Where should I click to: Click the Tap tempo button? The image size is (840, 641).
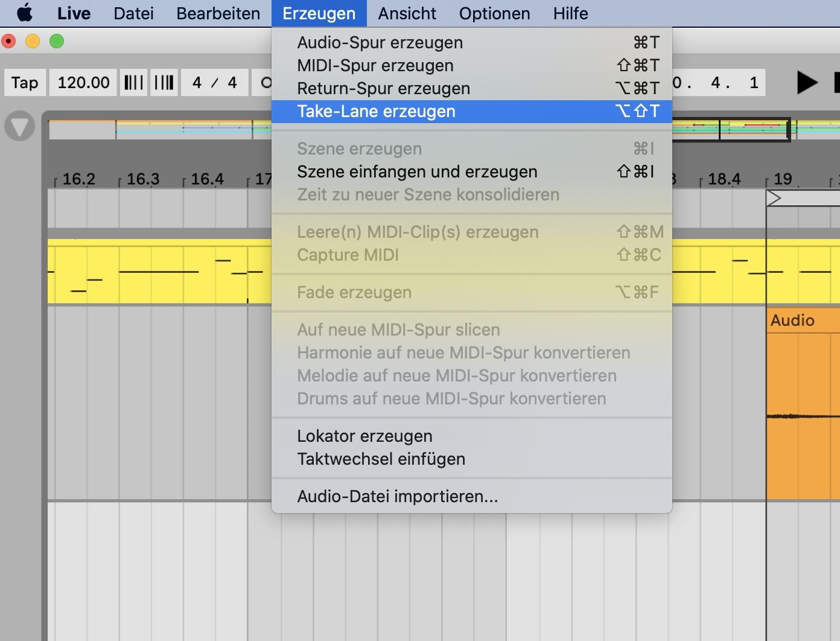coord(25,83)
